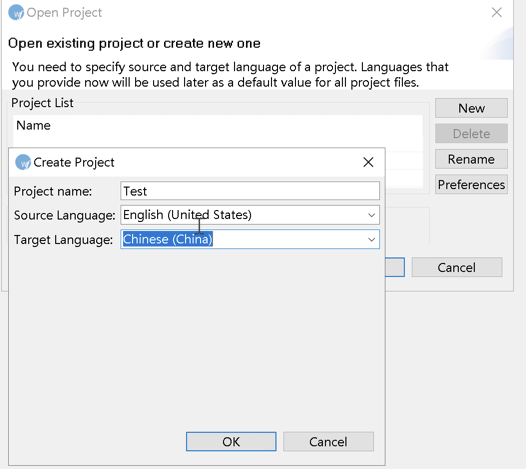Screen dimensions: 526x469
Task: Cancel the Create Project dialog
Action: pyautogui.click(x=328, y=441)
